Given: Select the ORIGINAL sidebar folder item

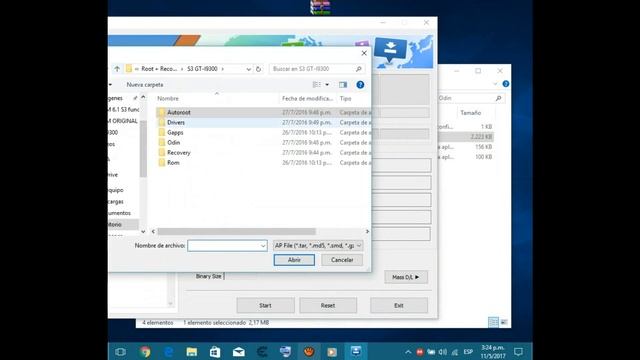Looking at the screenshot, I should tap(124, 121).
